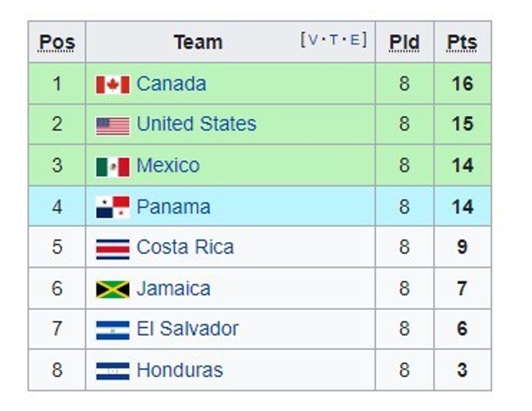
Task: Go to the Costa Rica link
Action: pyautogui.click(x=185, y=247)
